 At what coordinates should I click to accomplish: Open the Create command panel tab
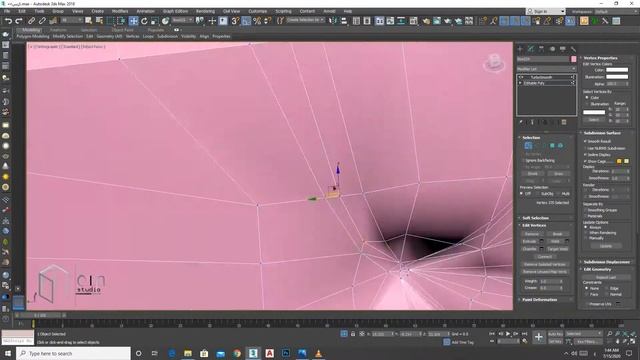(x=520, y=49)
